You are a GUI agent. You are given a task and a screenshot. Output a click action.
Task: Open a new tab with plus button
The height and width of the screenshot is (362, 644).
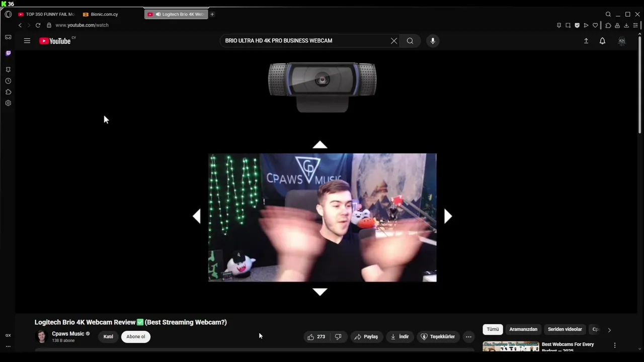point(212,14)
